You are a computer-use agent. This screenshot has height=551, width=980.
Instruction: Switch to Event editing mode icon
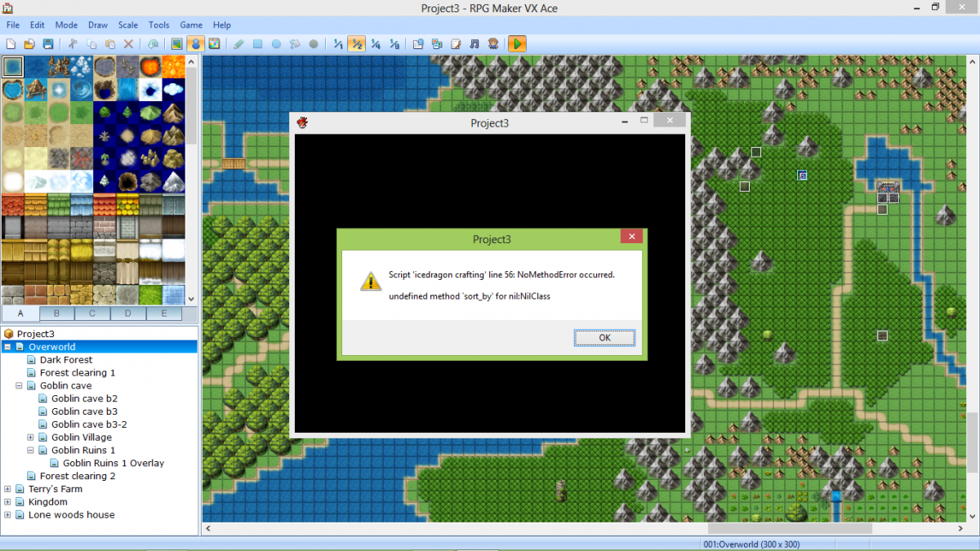tap(195, 44)
